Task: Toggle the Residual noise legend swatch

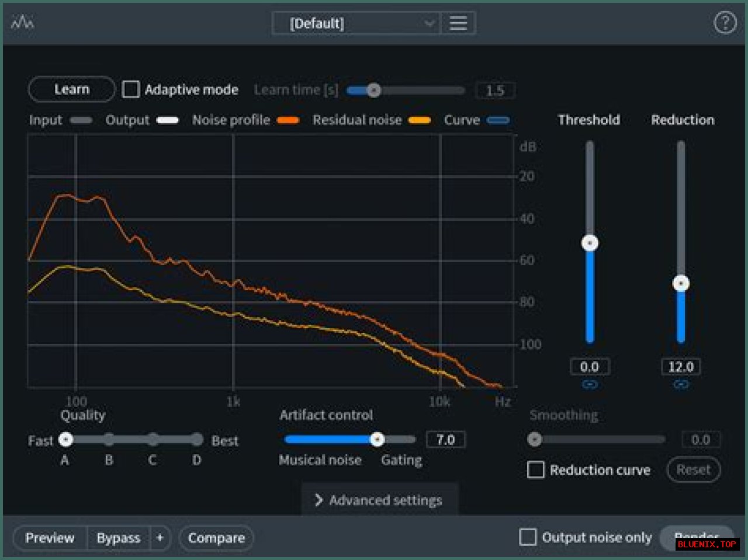Action: pyautogui.click(x=420, y=120)
